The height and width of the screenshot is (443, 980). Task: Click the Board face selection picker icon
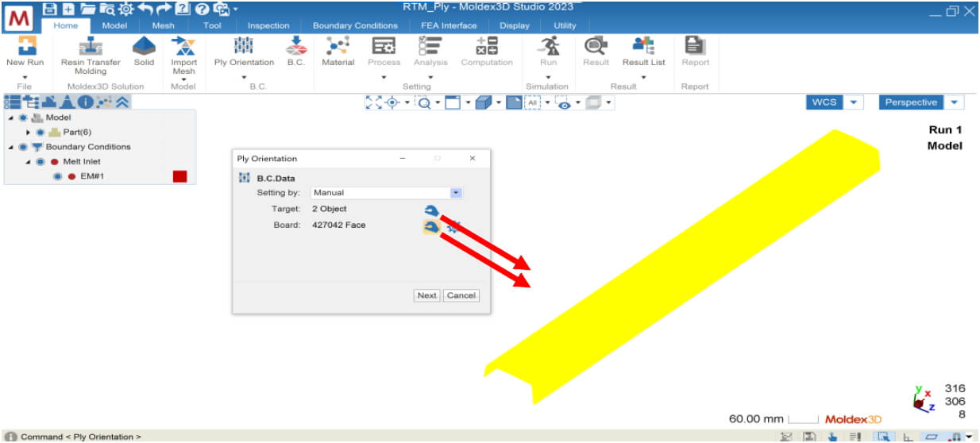pyautogui.click(x=431, y=226)
